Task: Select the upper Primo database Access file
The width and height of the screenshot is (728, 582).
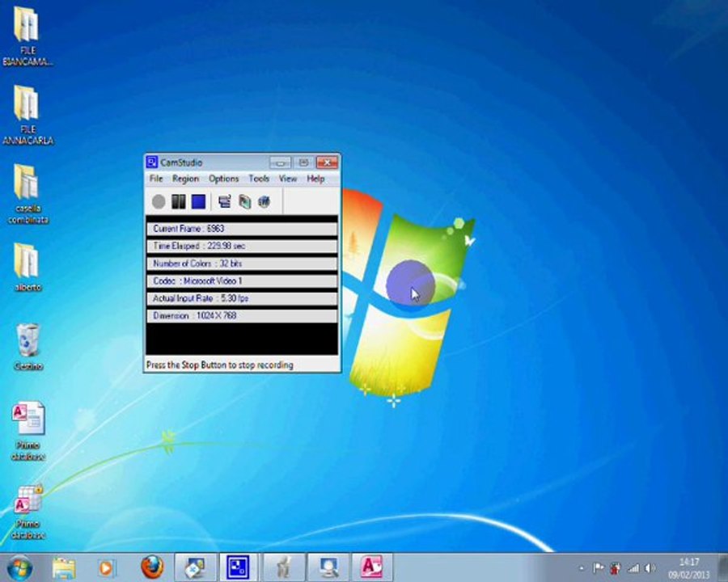Action: (x=28, y=431)
